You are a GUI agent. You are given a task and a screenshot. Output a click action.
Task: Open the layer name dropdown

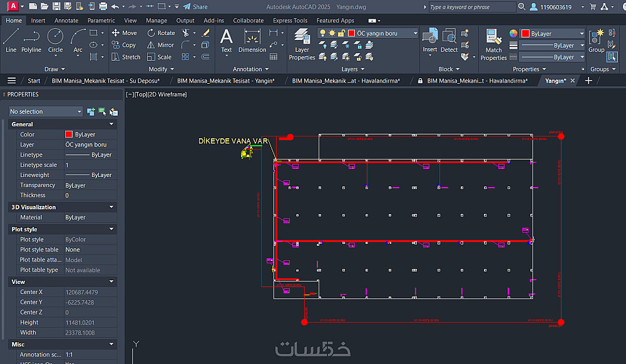(415, 33)
